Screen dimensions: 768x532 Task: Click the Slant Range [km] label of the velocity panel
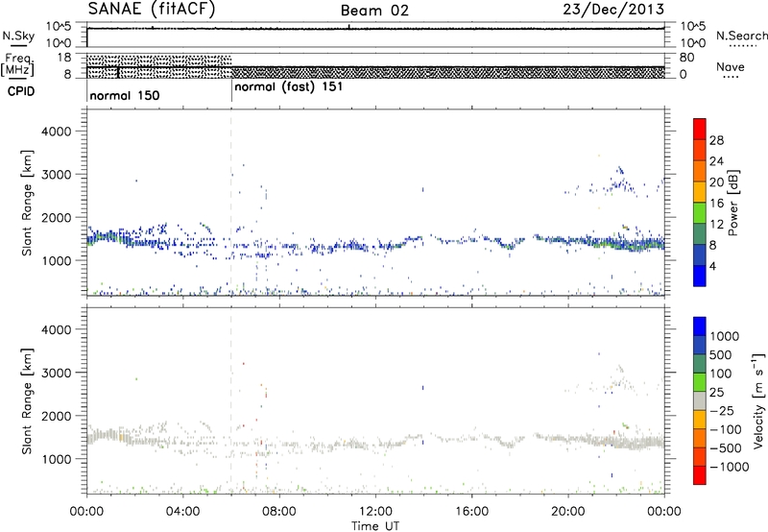point(27,401)
